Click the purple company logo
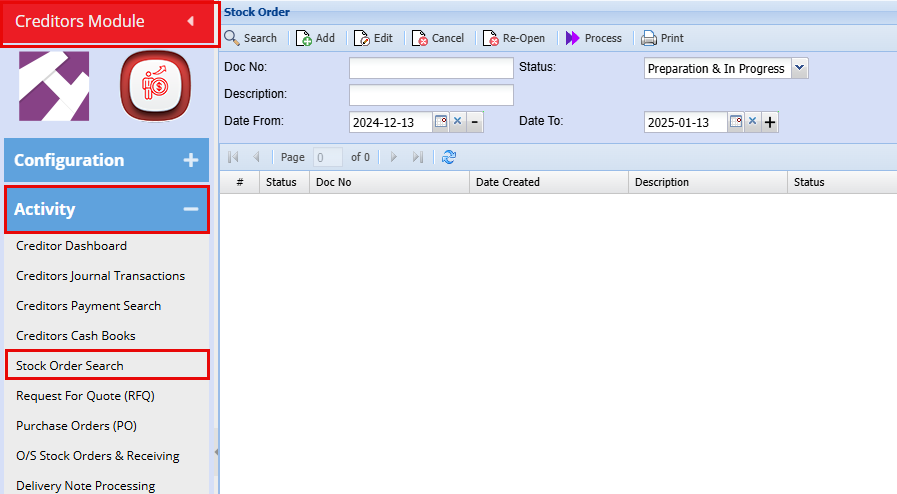The width and height of the screenshot is (897, 494). pyautogui.click(x=54, y=86)
